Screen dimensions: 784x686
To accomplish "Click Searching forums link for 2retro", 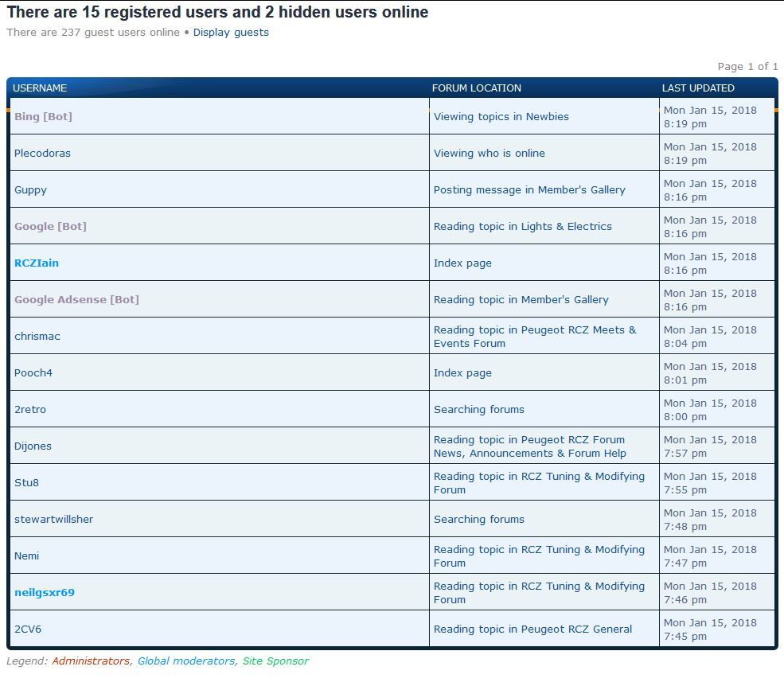I will pyautogui.click(x=478, y=410).
